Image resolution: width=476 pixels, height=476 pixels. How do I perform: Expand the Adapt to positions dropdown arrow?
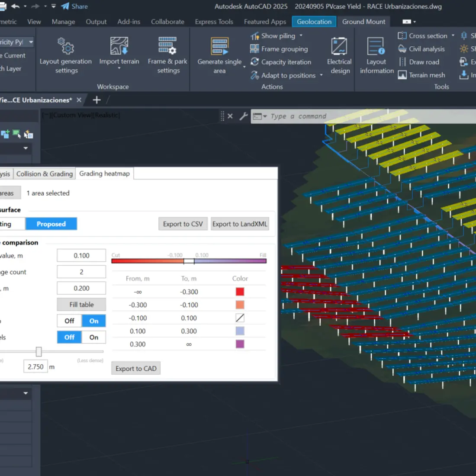(321, 75)
